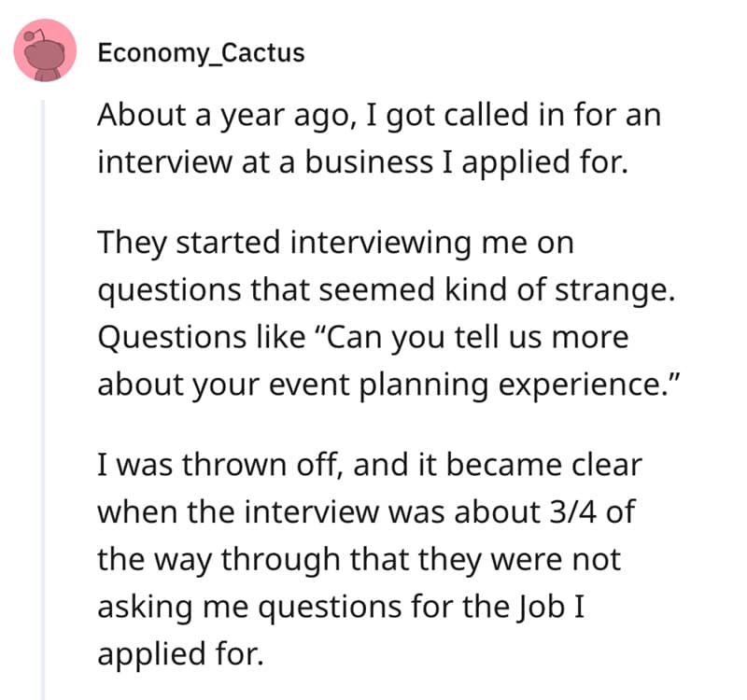Click the line "when the interview was about 3/4 of"
The image size is (747, 700).
coord(366,511)
